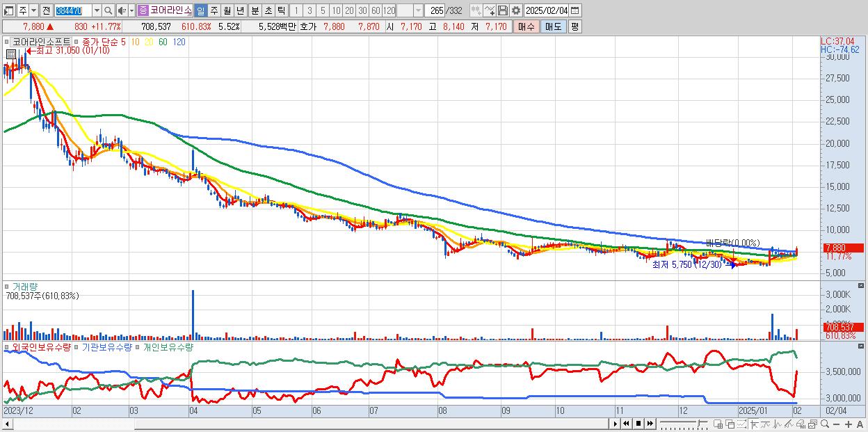This screenshot has height=432, width=868.
Task: Click the date field 2025/02/04
Action: (x=546, y=10)
